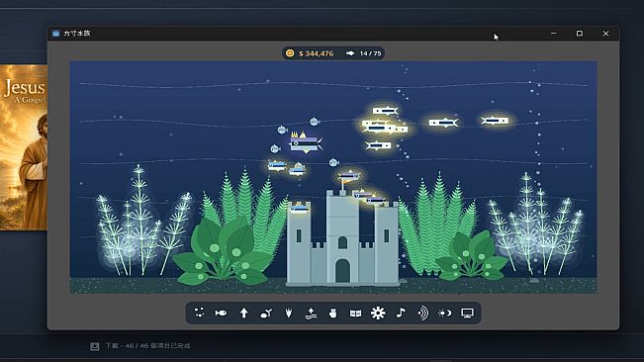Click the download status icon in background window

click(94, 346)
